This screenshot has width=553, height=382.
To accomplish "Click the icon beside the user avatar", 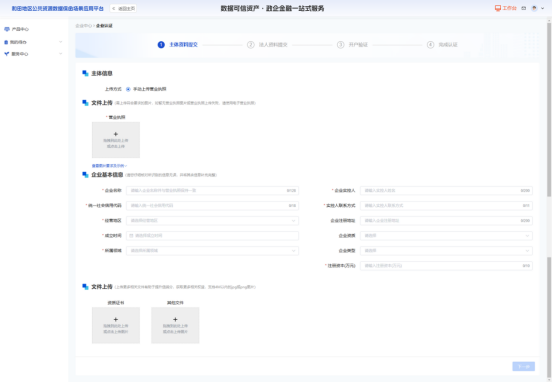I will 524,8.
